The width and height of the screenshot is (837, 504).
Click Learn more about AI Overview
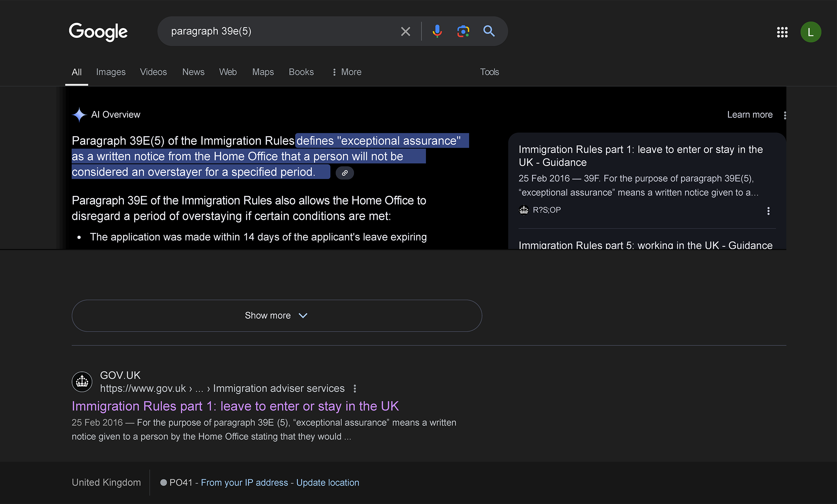click(x=749, y=115)
